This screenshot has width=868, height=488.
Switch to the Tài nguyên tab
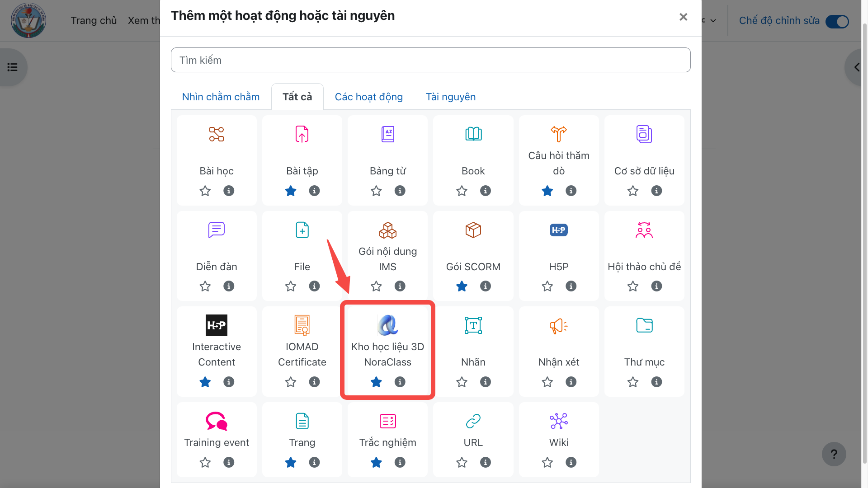pos(451,97)
